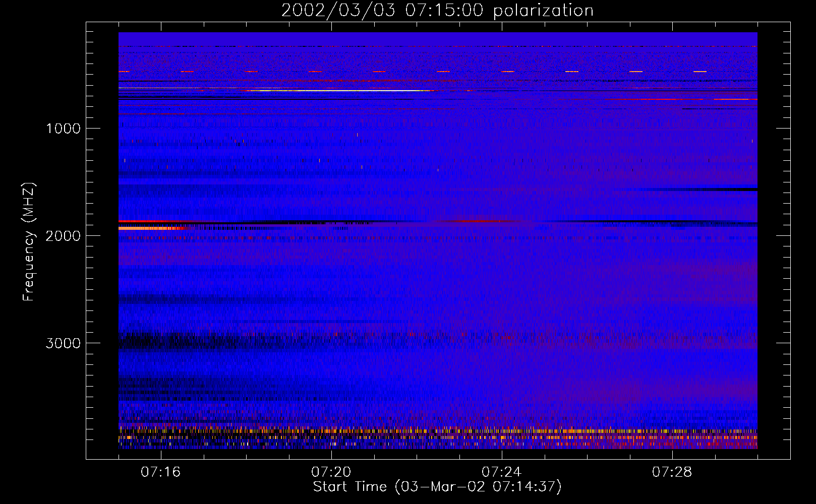
Task: Click the yellow-orange noisy band at spectrogram bottom
Action: [438, 431]
